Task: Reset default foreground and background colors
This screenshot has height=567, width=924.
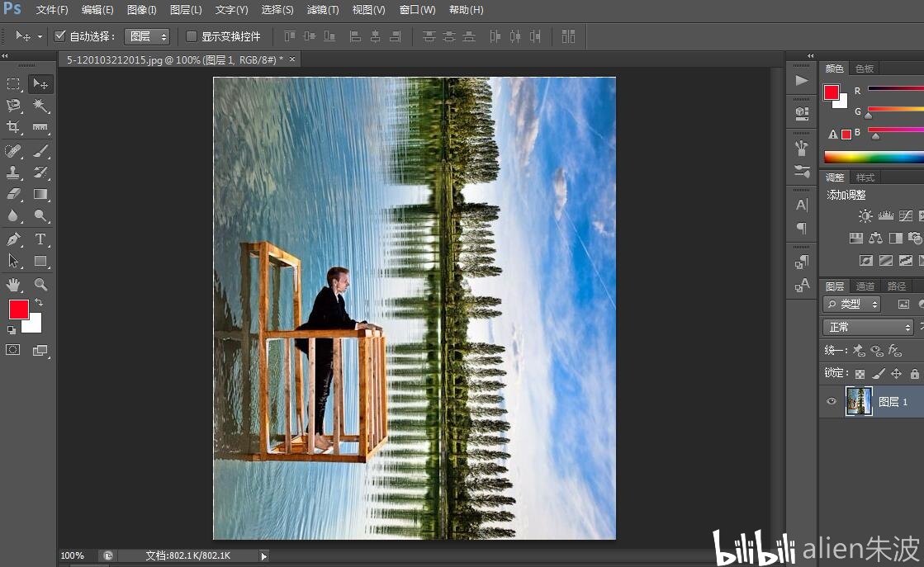Action: pyautogui.click(x=12, y=330)
